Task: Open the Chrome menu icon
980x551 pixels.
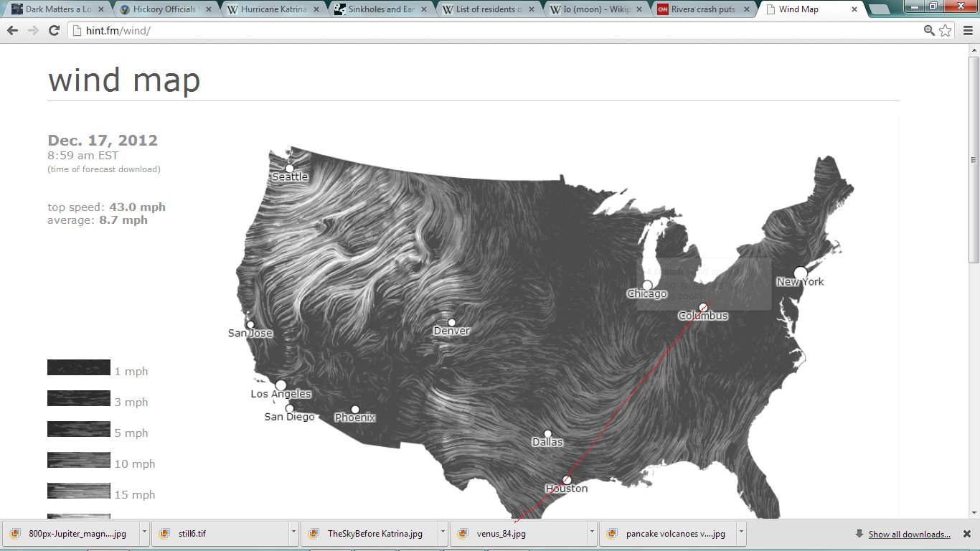Action: coord(968,31)
